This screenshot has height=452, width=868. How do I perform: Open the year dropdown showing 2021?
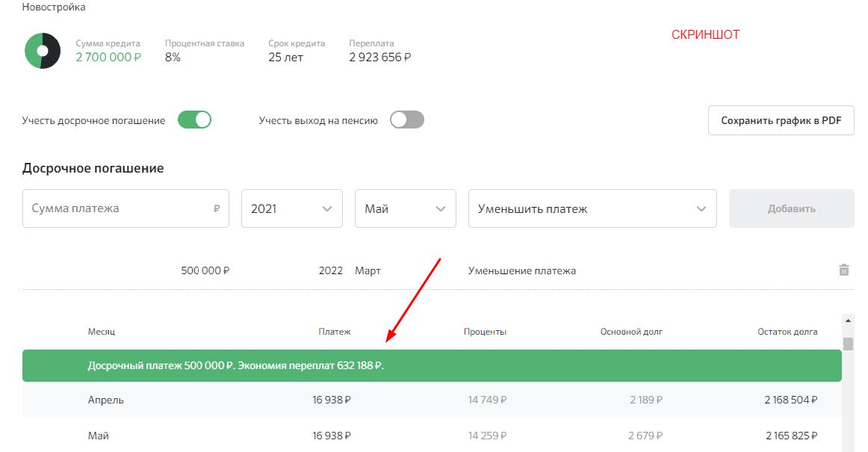click(292, 209)
